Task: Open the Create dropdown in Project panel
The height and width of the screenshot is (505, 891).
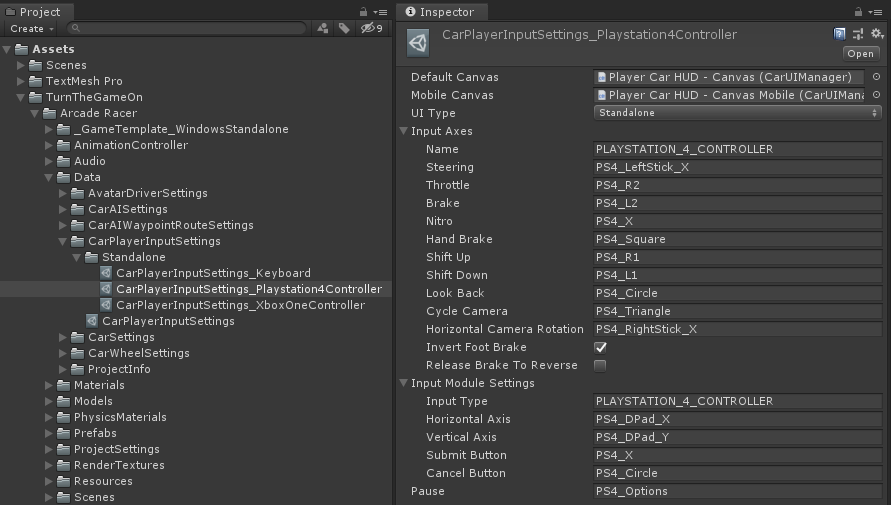Action: click(32, 28)
